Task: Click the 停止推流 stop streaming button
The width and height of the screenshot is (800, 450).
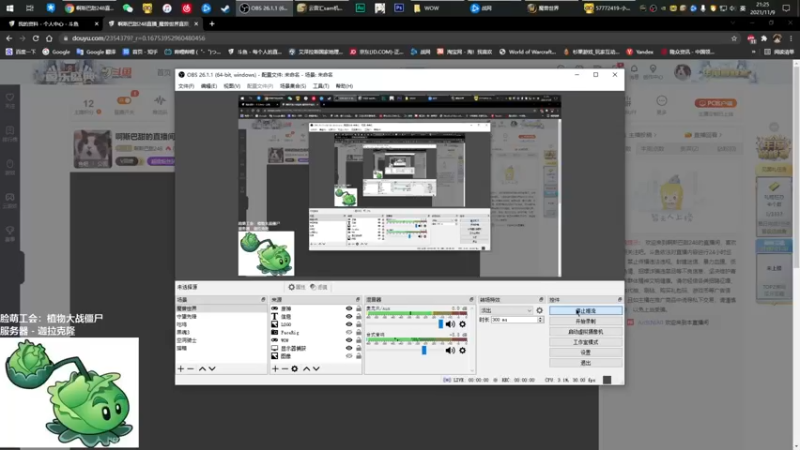Action: 586,311
